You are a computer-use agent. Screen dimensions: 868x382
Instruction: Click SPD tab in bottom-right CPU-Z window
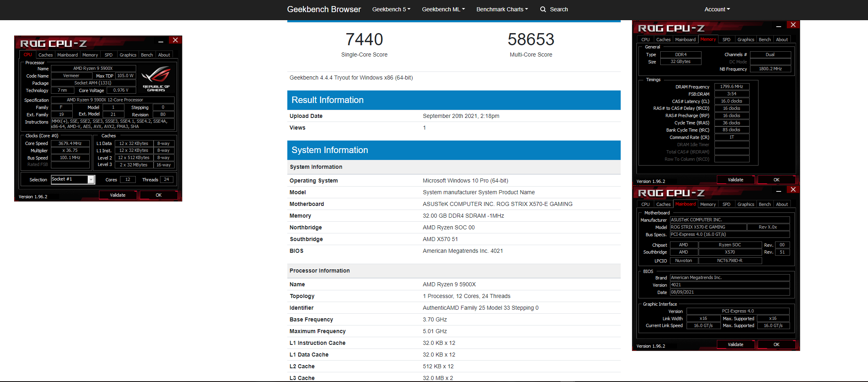(x=727, y=204)
